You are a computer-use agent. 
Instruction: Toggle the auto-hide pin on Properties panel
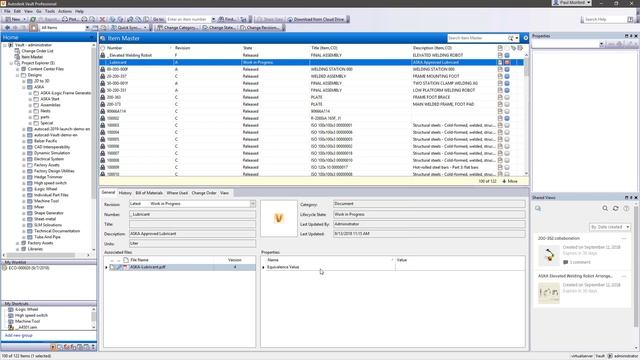631,36
